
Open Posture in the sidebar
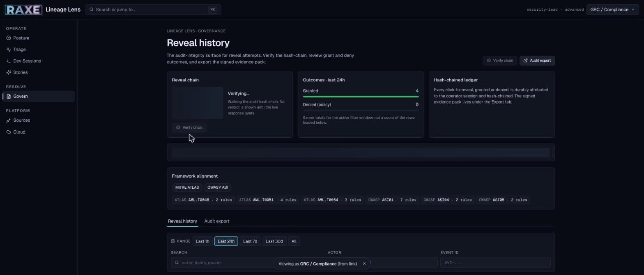[38, 38]
